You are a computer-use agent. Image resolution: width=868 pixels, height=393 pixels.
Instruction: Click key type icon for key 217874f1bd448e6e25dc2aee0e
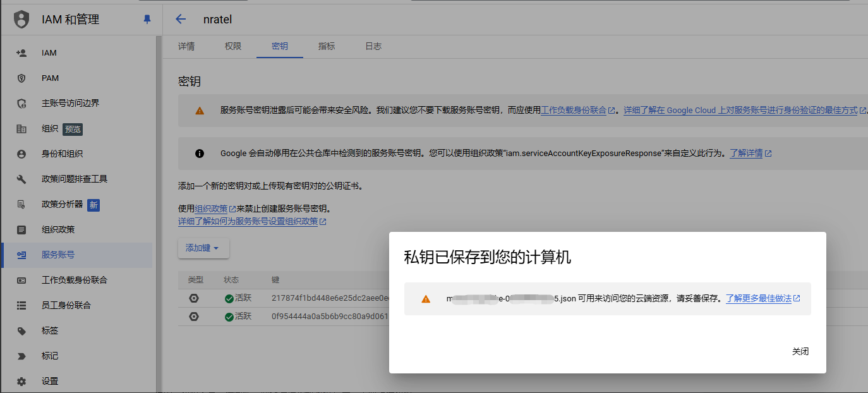(x=194, y=298)
